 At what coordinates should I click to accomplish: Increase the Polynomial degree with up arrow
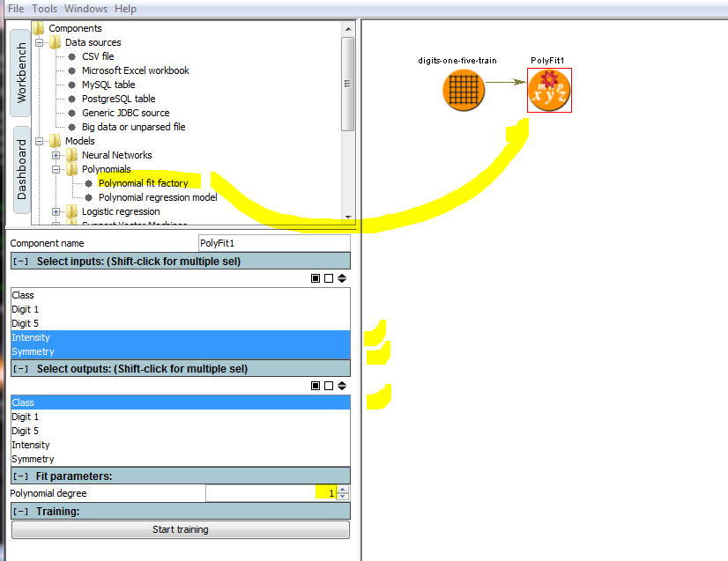pos(343,490)
